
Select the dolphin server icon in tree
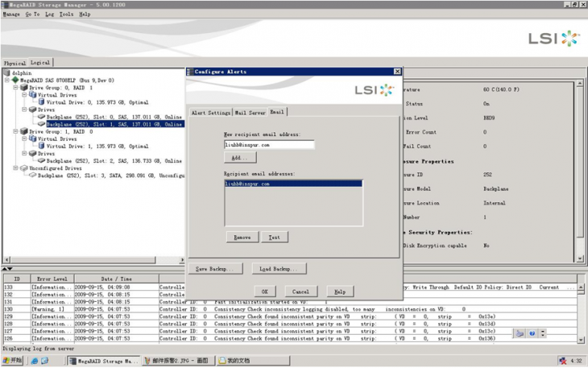(7, 73)
